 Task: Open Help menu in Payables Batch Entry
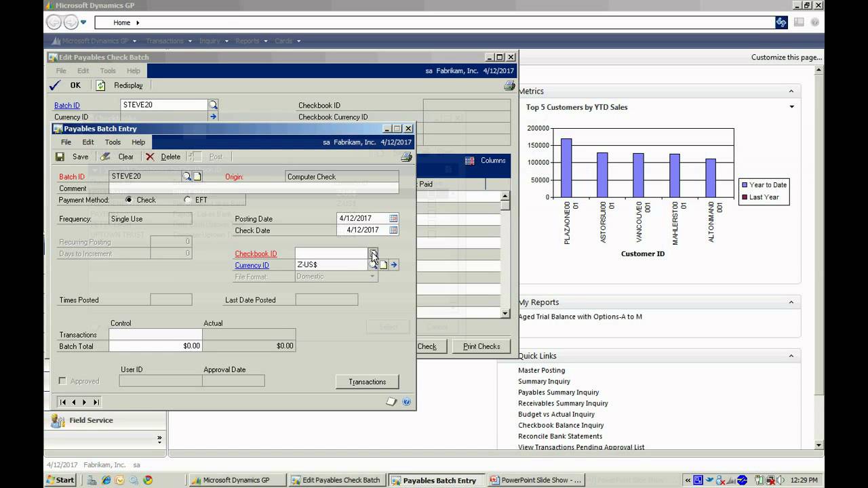pyautogui.click(x=138, y=142)
